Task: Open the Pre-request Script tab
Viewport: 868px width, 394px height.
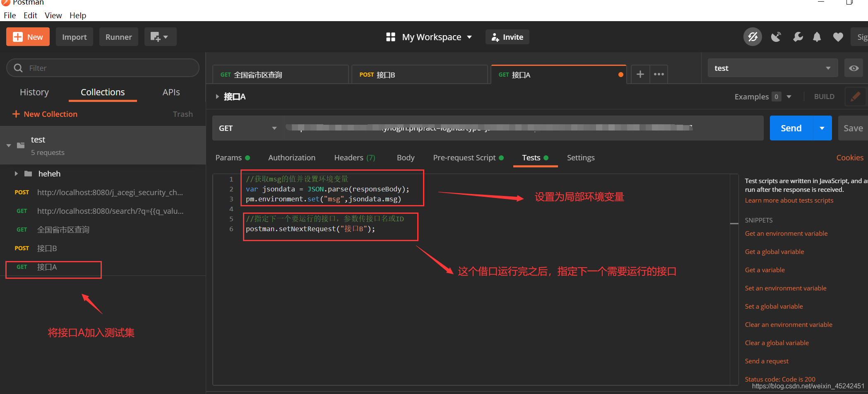Action: [468, 157]
